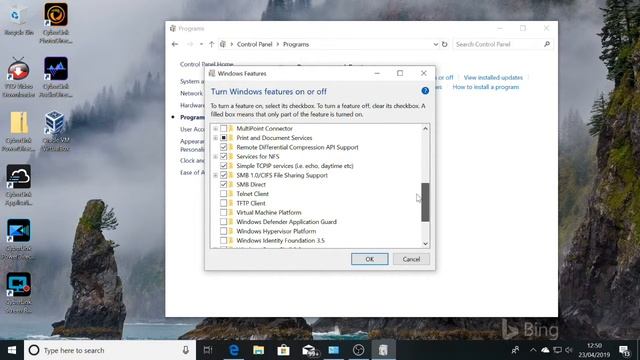640x360 pixels.
Task: Open the OBS Studio taskbar icon
Action: pyautogui.click(x=358, y=350)
